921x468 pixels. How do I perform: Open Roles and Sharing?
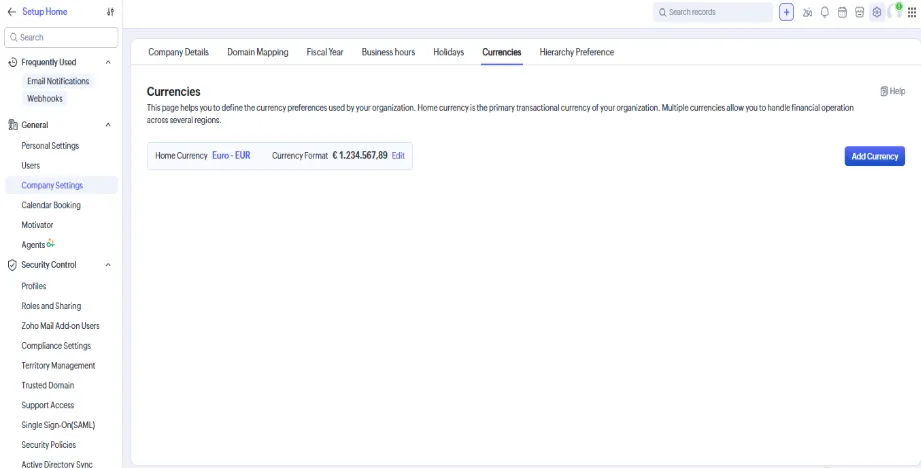(x=51, y=306)
